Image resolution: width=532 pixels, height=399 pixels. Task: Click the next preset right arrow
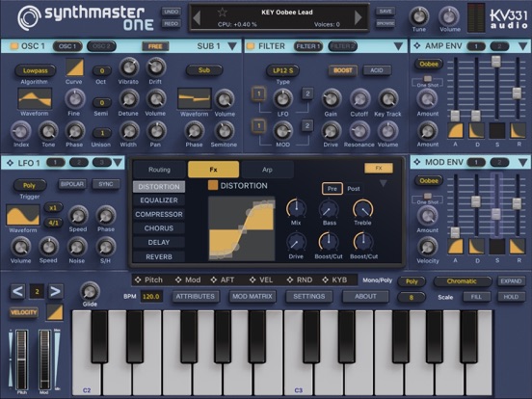click(358, 17)
